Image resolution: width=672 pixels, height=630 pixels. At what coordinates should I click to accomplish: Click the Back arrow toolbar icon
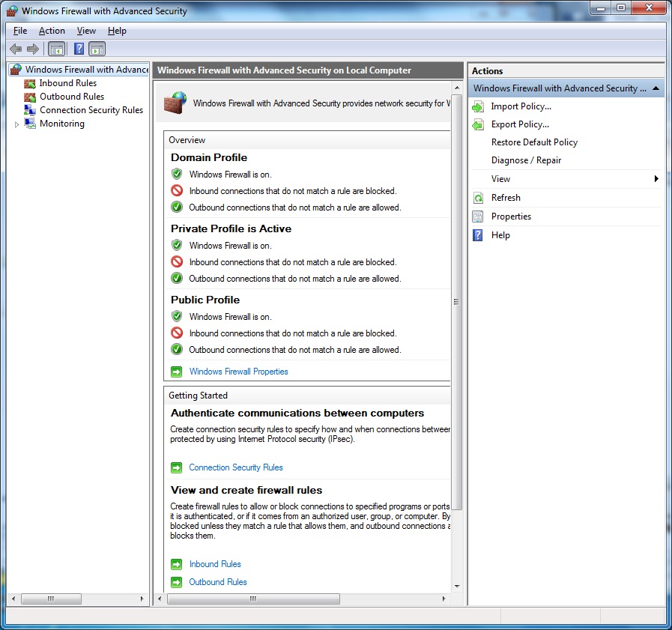16,49
